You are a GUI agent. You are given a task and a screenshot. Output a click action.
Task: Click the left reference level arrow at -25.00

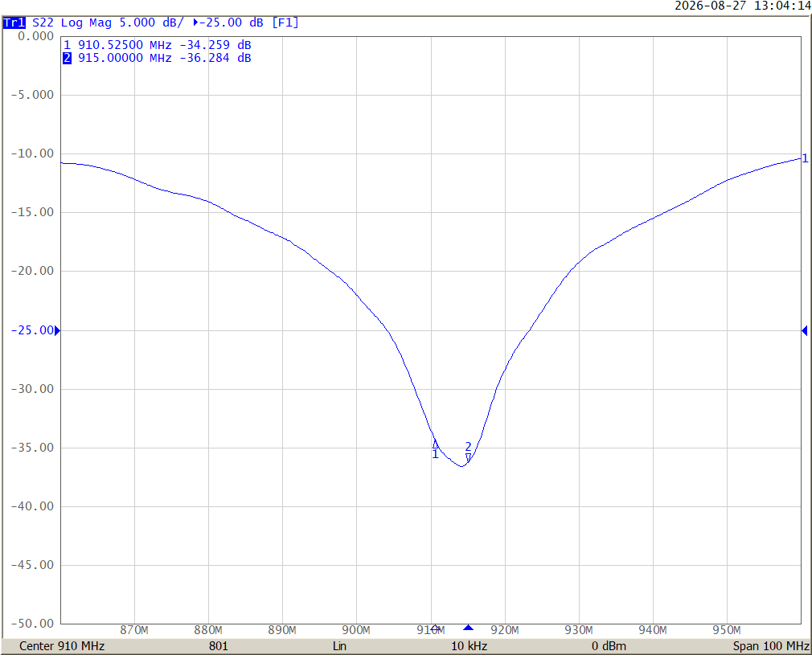[57, 330]
